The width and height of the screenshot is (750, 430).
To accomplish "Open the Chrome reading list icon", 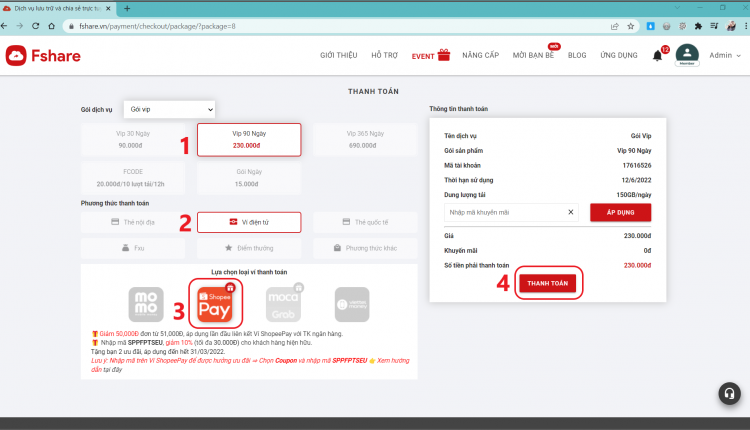I will pos(714,26).
